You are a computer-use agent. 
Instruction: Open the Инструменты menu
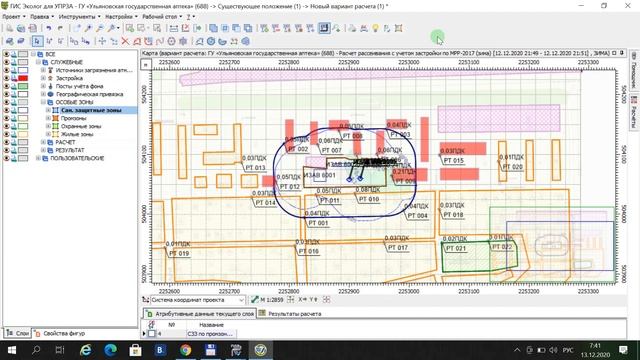coord(79,17)
